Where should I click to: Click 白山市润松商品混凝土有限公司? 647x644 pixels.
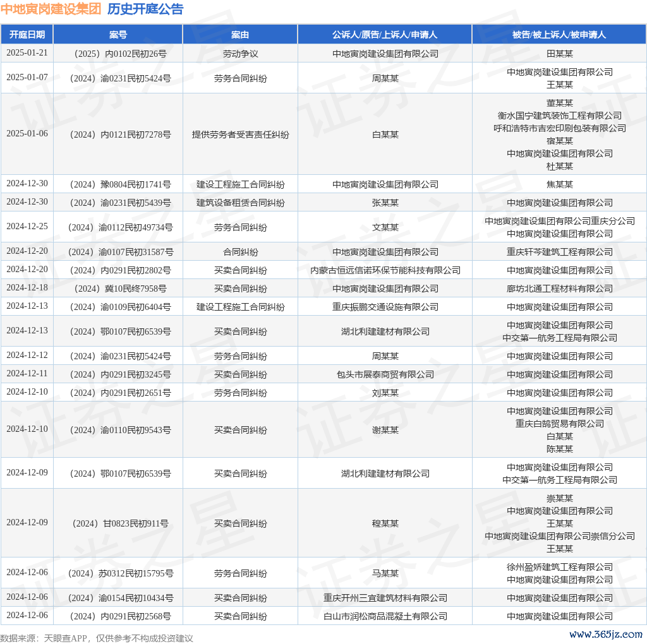click(x=385, y=616)
